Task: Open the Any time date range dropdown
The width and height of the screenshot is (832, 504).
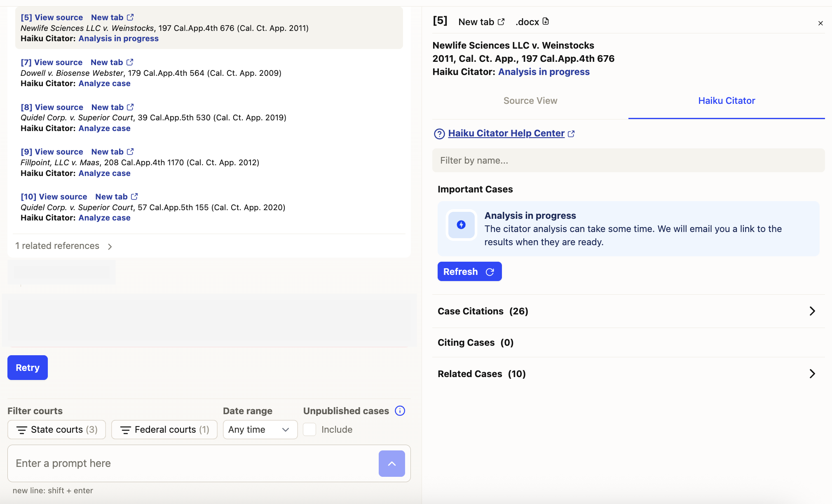Action: tap(260, 429)
